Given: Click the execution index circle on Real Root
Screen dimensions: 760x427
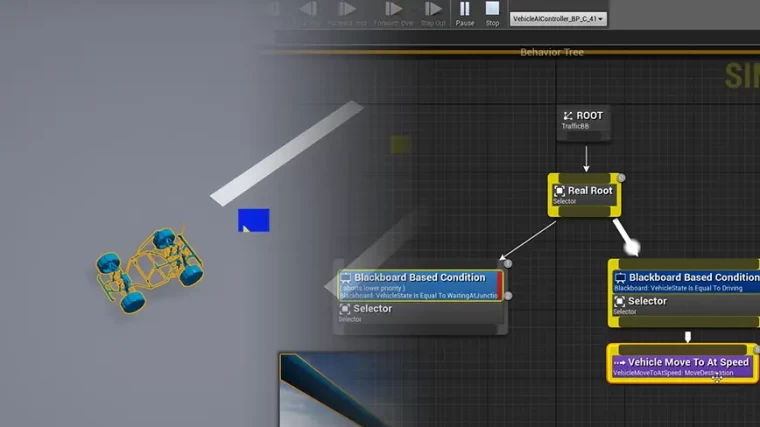Looking at the screenshot, I should click(621, 178).
